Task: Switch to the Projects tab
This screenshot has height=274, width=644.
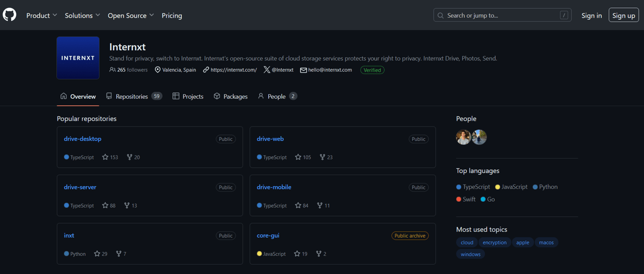Action: click(188, 97)
